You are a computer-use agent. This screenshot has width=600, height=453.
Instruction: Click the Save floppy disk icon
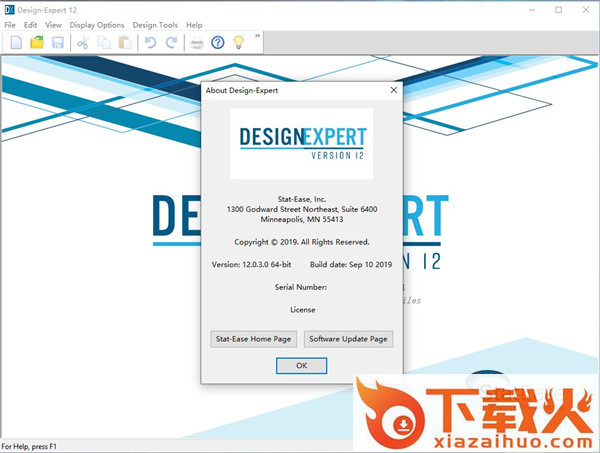pos(58,42)
